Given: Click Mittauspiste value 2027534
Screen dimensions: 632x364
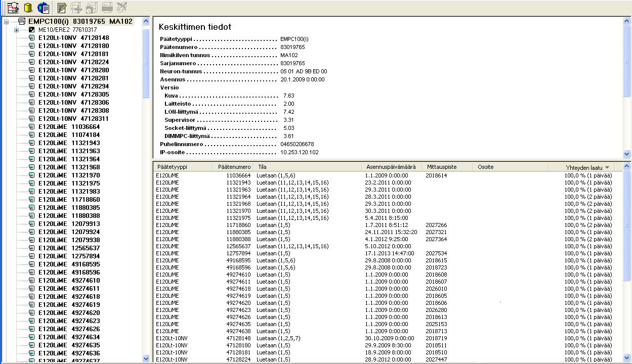Looking at the screenshot, I should pos(436,253).
